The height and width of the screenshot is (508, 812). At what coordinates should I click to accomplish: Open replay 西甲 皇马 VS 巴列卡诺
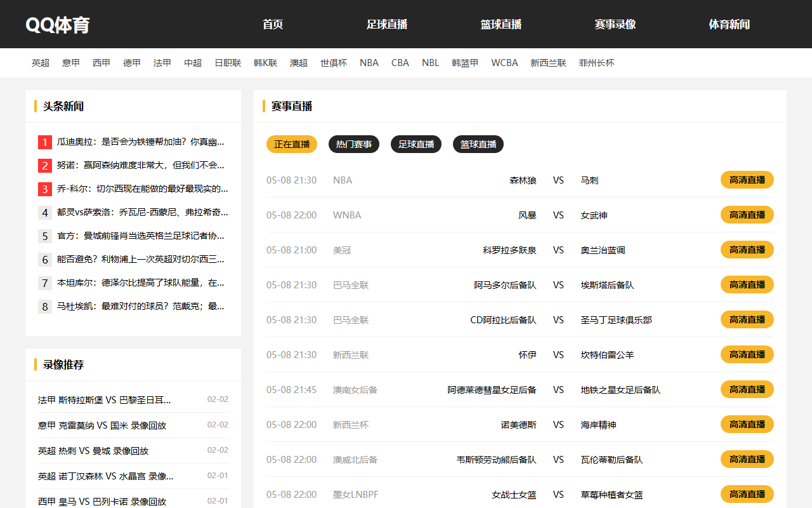tap(102, 502)
